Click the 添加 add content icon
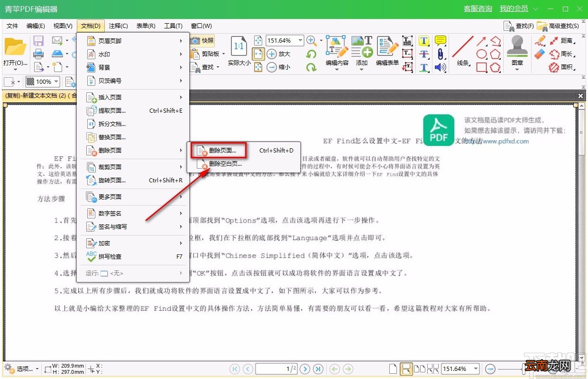The height and width of the screenshot is (379, 588). coord(362,52)
